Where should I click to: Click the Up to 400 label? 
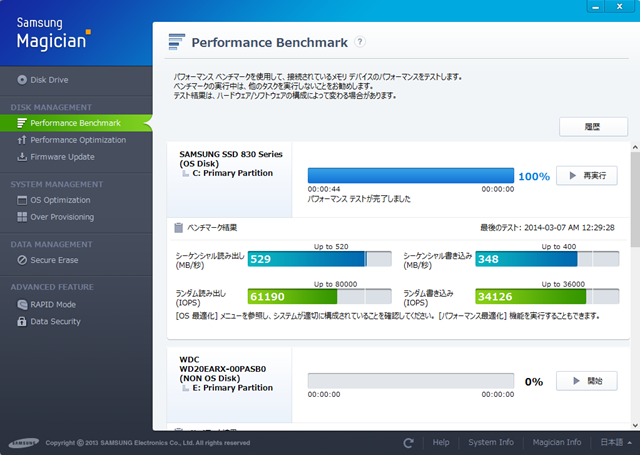point(559,246)
